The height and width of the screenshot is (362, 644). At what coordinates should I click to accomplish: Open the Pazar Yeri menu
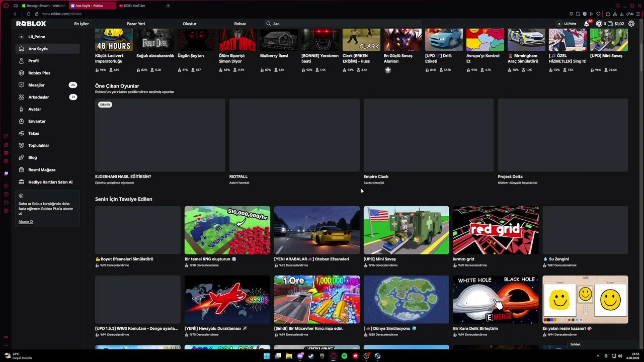pos(136,24)
